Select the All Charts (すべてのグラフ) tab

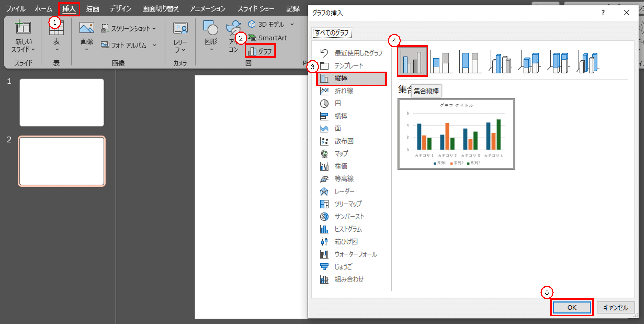tap(332, 33)
